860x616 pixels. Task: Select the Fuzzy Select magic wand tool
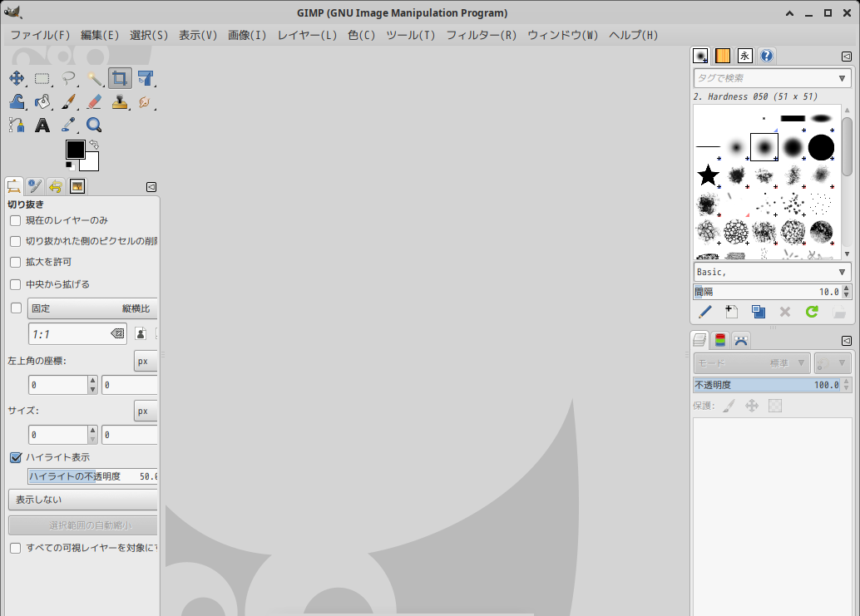point(94,78)
